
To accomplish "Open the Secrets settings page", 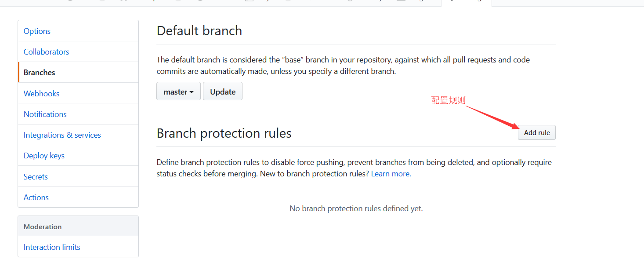I will (35, 176).
